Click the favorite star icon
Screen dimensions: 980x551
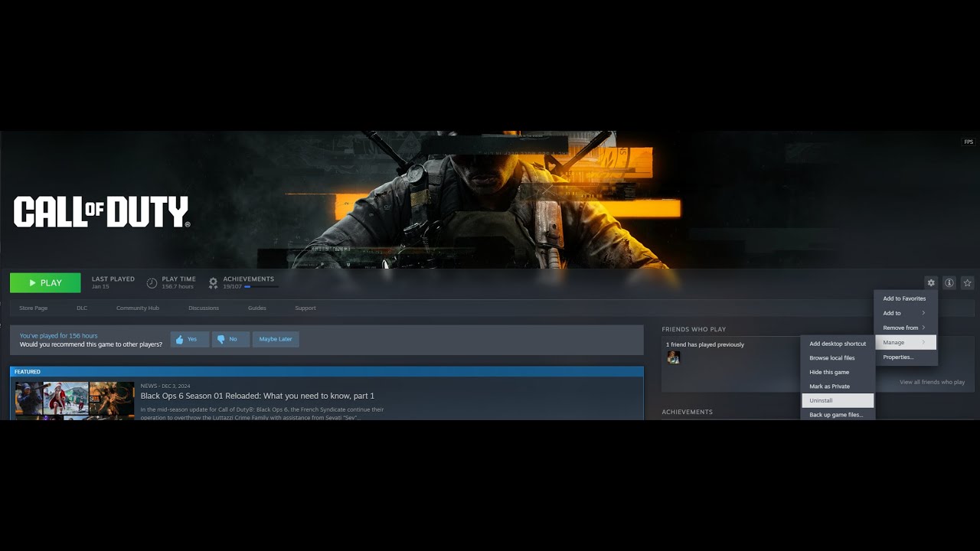click(968, 283)
